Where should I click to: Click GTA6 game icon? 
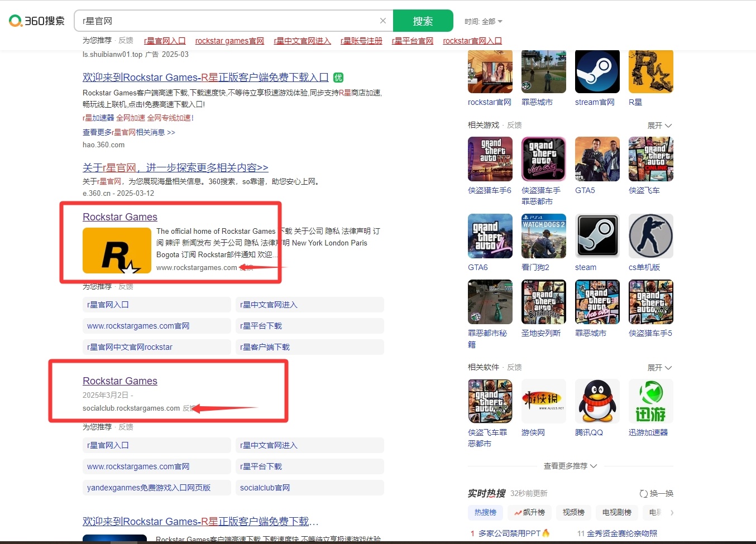[x=490, y=236]
